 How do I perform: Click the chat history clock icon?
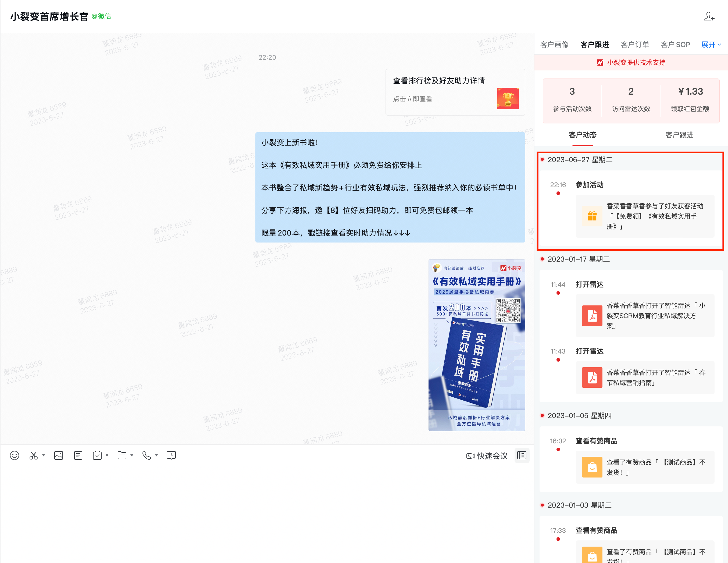pyautogui.click(x=171, y=455)
